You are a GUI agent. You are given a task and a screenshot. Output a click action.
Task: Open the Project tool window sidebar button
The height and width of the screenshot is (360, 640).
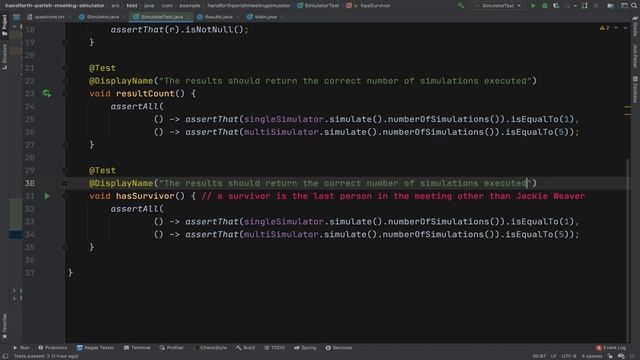coord(4,25)
